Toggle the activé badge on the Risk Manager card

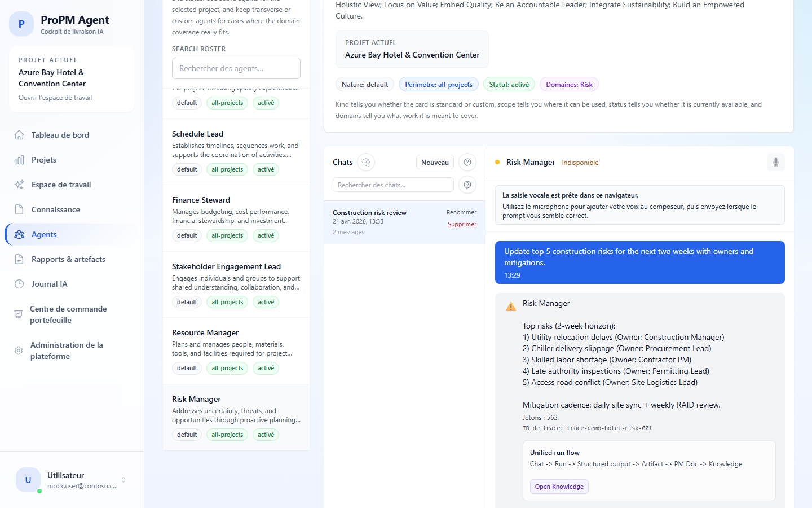click(266, 435)
